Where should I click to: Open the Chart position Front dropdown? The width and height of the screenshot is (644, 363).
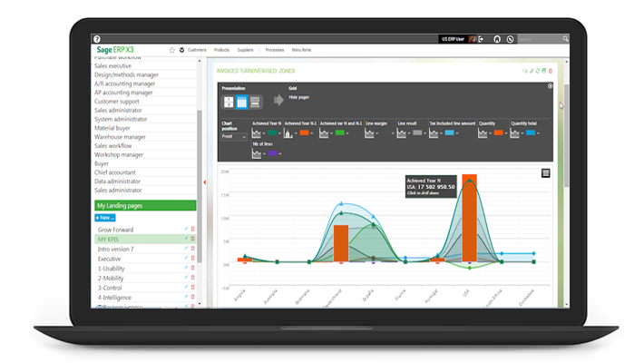(233, 136)
